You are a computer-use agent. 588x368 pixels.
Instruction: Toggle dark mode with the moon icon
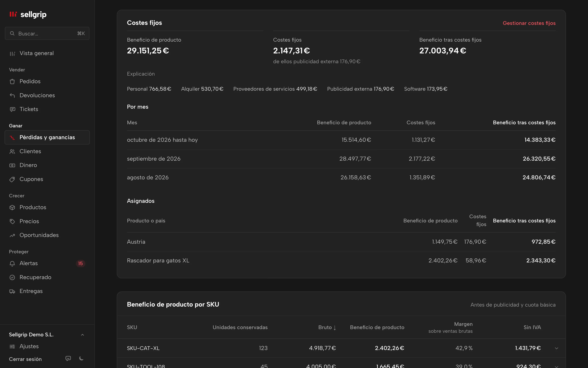pyautogui.click(x=81, y=359)
